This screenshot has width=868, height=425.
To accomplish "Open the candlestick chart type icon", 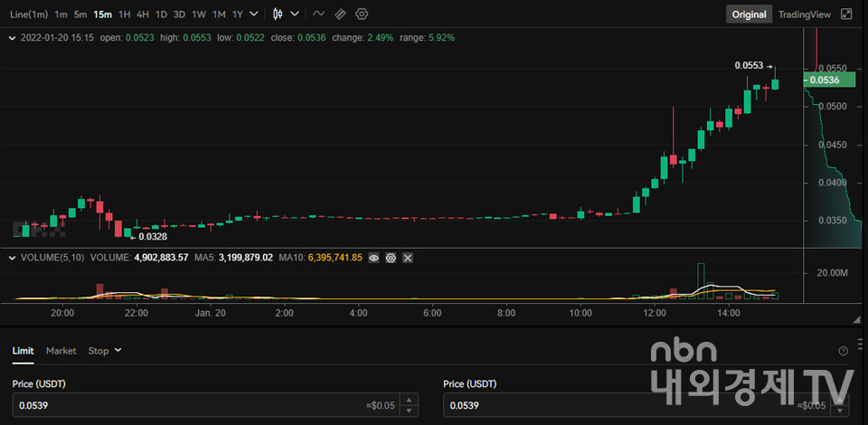I will [277, 14].
